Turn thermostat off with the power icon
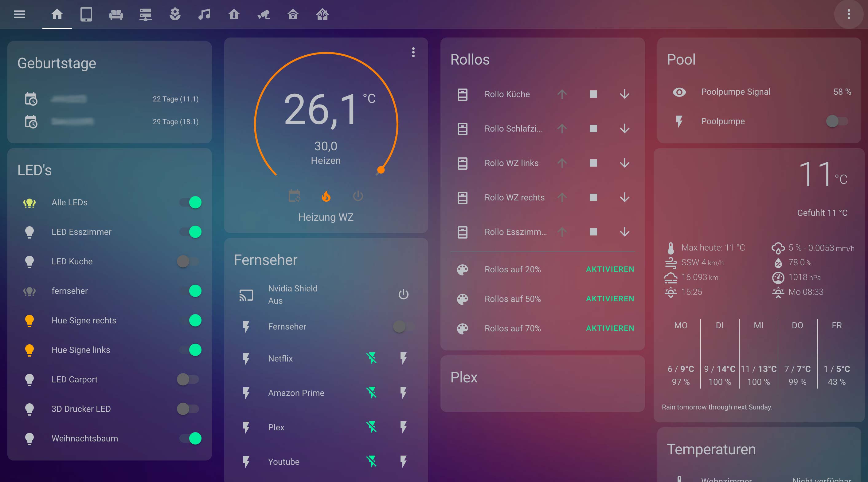This screenshot has height=482, width=868. pos(358,196)
